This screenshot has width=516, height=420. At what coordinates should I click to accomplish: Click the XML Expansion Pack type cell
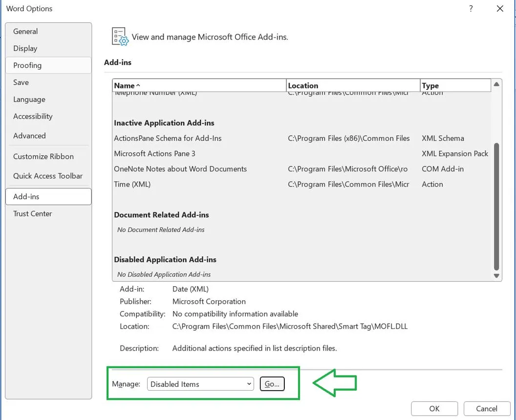[455, 154]
